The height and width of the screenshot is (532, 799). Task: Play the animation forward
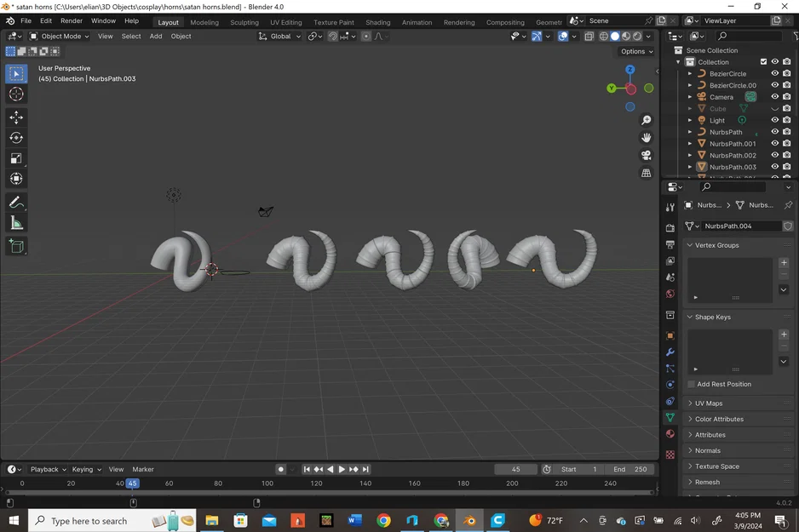(342, 469)
